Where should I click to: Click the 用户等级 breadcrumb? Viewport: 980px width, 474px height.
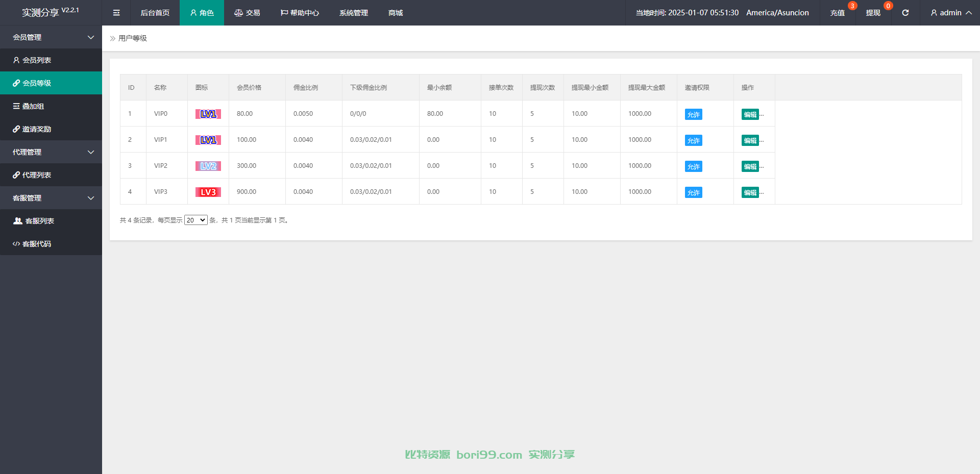(133, 38)
